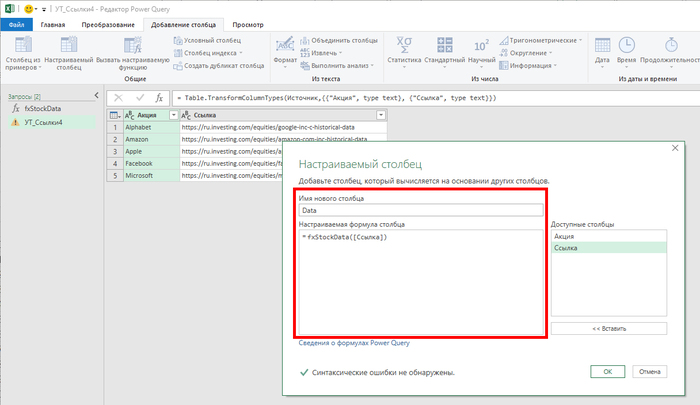Collapse the Queries pane
This screenshot has width=700, height=405.
coord(95,96)
